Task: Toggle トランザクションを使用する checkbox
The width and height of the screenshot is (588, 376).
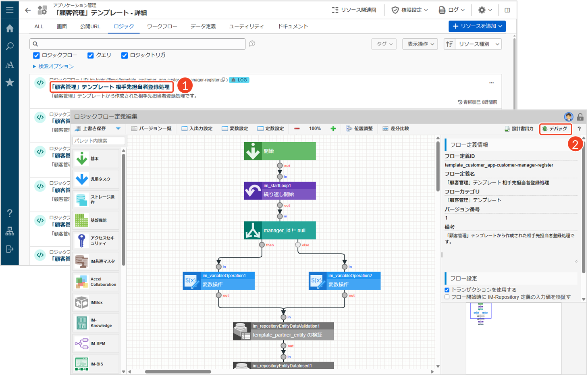Action: click(x=447, y=290)
